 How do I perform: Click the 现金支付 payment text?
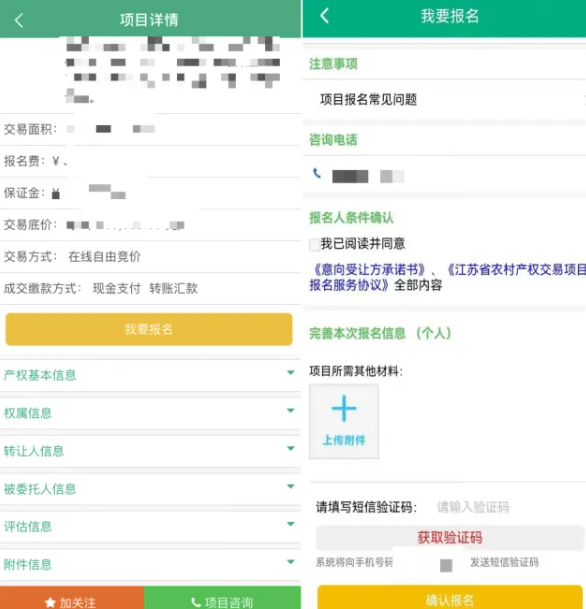point(117,288)
